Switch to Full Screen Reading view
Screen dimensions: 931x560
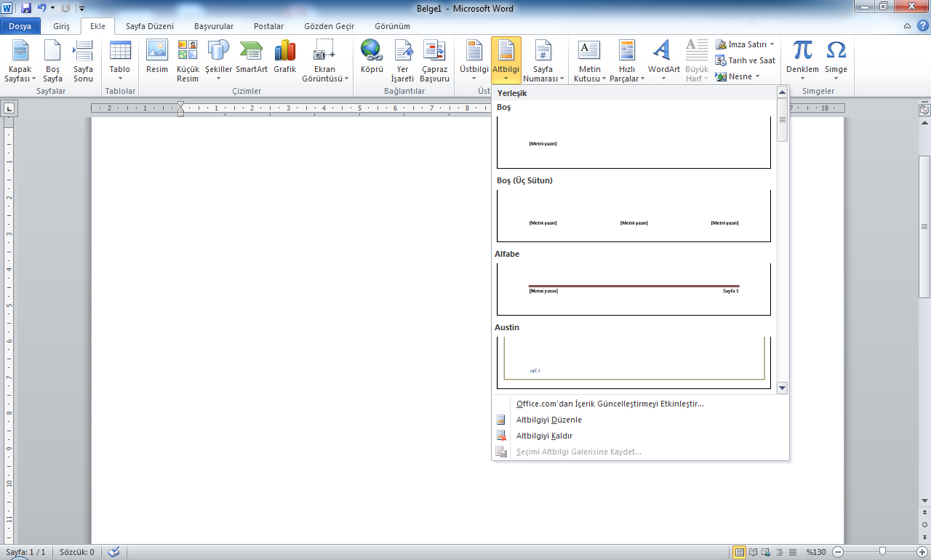coord(754,552)
